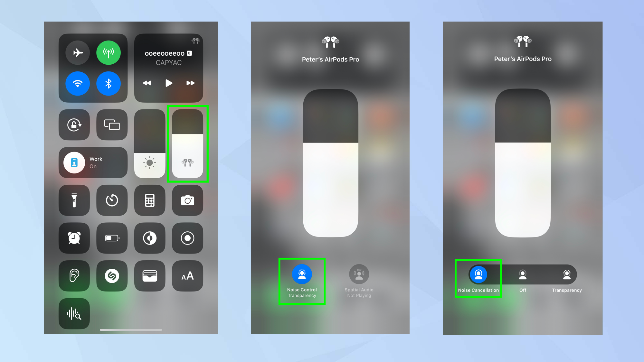Tap the Shazam music recognition icon
Viewport: 644px width, 362px height.
(112, 276)
